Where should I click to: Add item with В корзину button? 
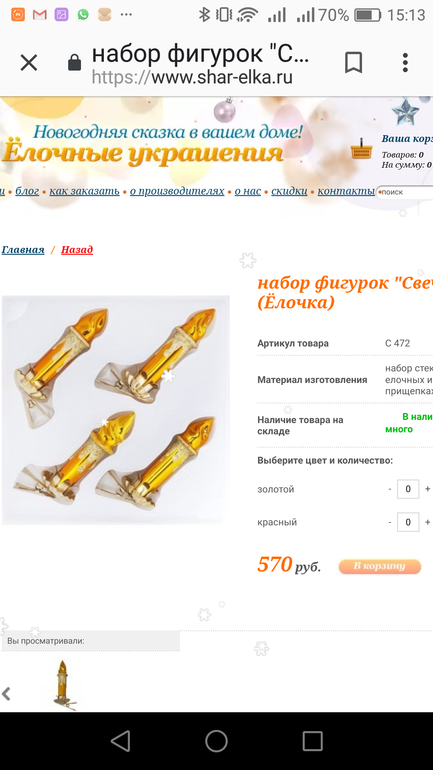tap(380, 566)
